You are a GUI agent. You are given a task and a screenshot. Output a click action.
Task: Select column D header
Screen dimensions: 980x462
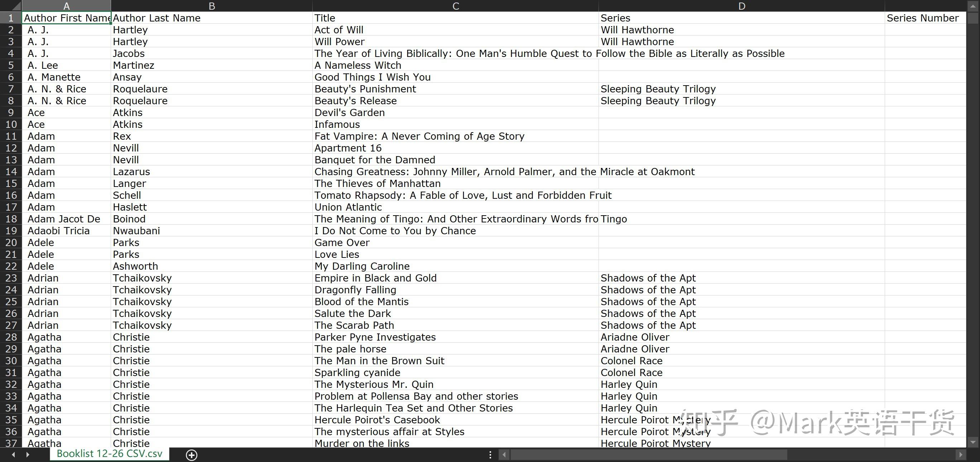pos(741,6)
